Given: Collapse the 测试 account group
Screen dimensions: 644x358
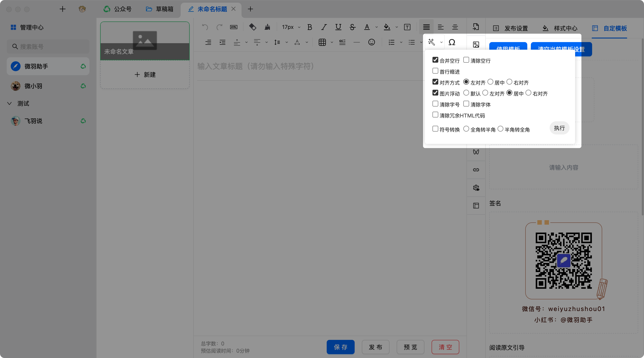Looking at the screenshot, I should click(9, 103).
